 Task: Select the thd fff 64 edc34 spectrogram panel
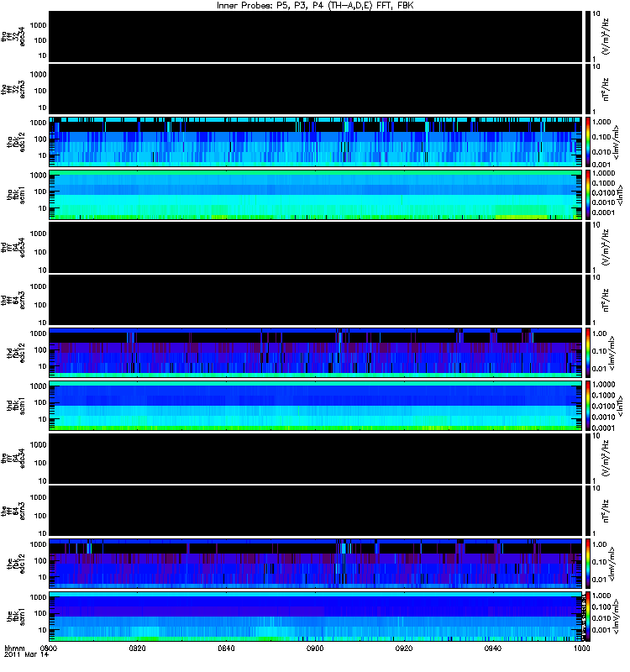point(315,247)
